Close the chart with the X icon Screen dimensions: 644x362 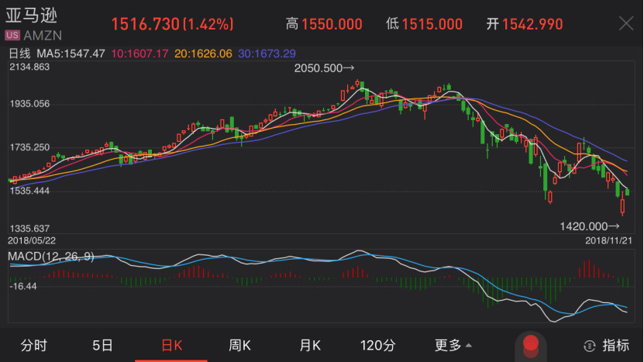(626, 23)
